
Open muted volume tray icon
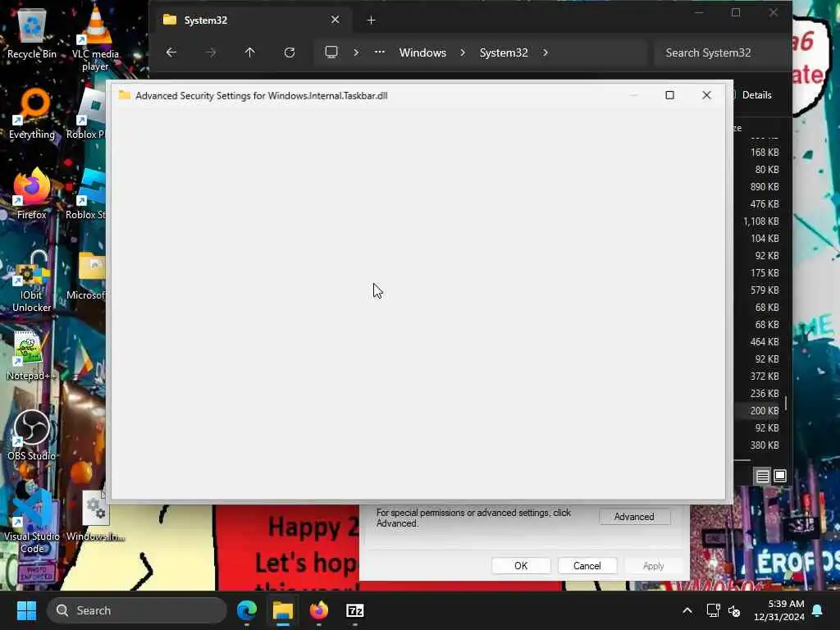point(734,610)
